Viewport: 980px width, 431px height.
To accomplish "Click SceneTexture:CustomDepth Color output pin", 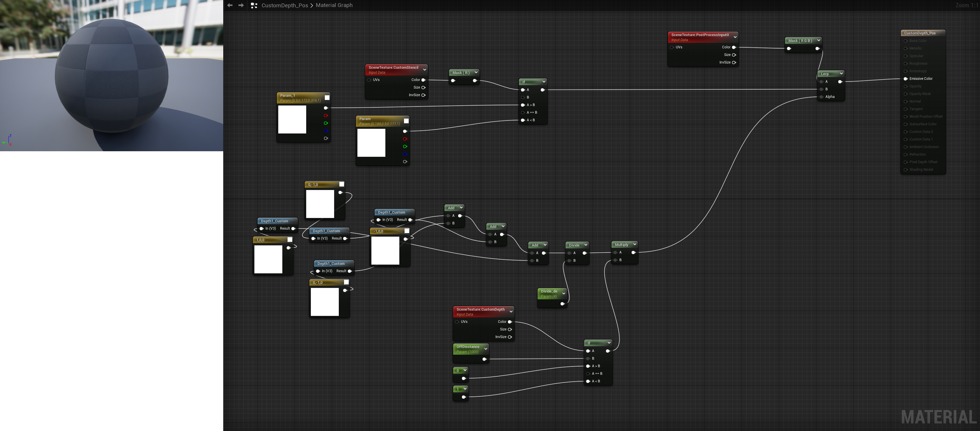I will (x=510, y=322).
